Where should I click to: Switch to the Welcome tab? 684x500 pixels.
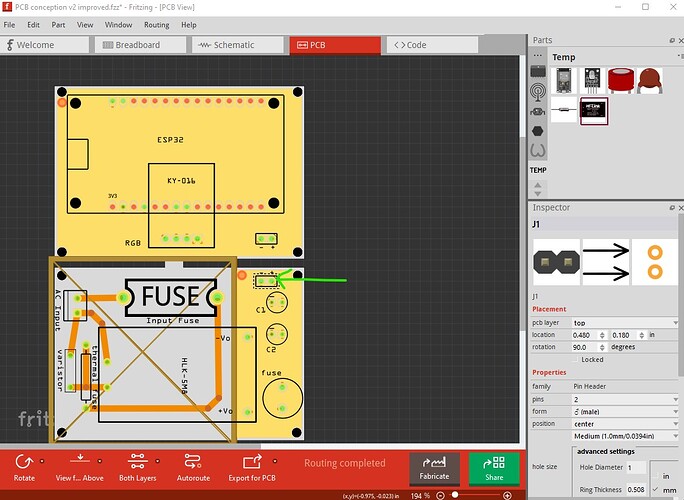coord(44,45)
